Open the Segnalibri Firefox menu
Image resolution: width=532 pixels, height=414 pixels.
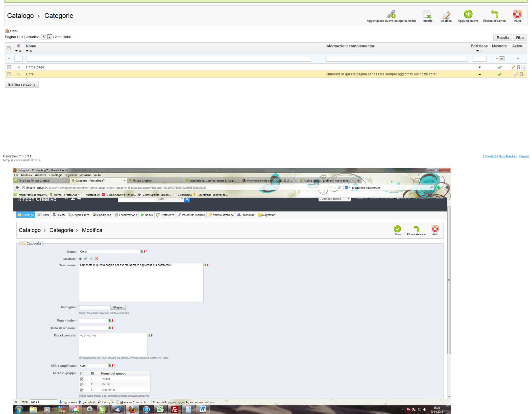(x=71, y=175)
